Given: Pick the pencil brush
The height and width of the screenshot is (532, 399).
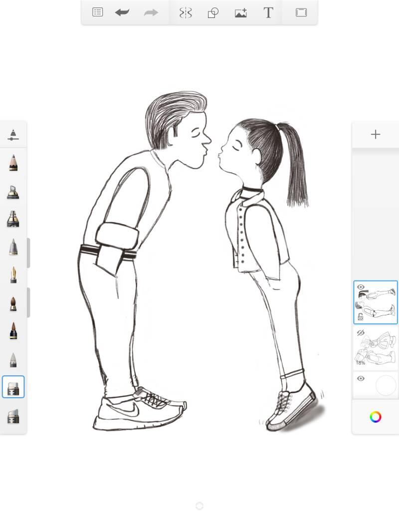Looking at the screenshot, I should pos(13,163).
